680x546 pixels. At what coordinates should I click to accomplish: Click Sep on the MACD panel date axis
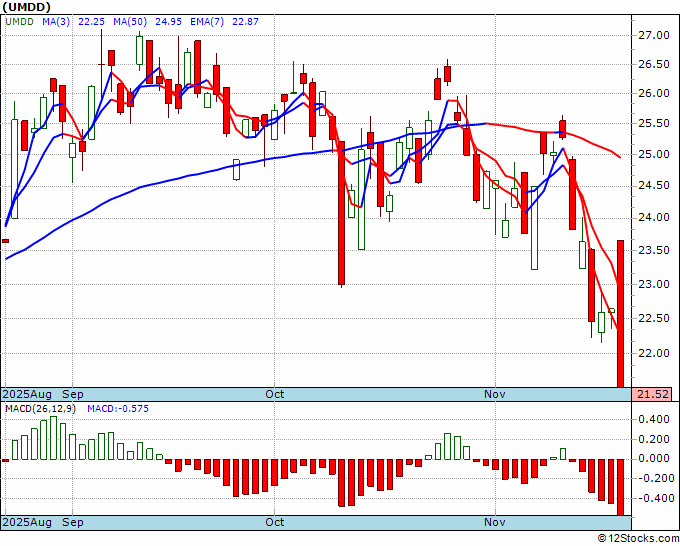pos(72,522)
